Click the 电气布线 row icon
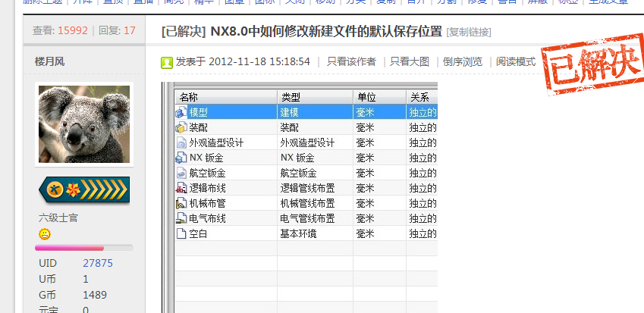This screenshot has height=313, width=644. (x=181, y=218)
